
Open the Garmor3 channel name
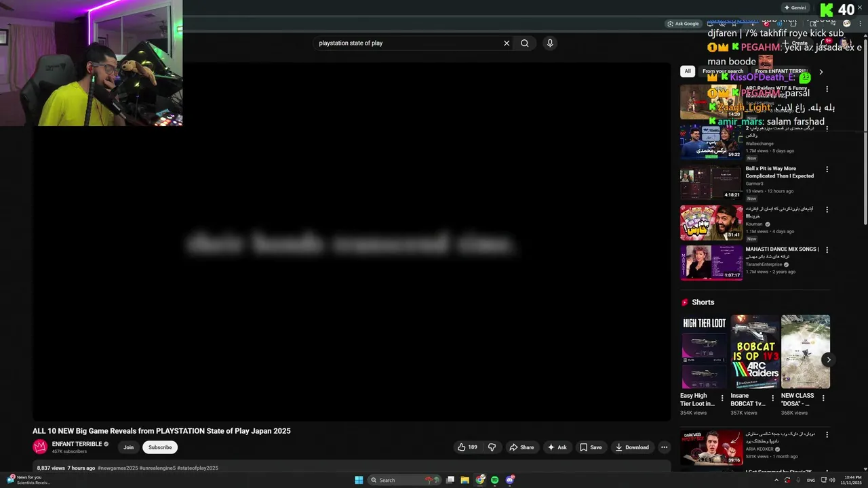pos(754,184)
